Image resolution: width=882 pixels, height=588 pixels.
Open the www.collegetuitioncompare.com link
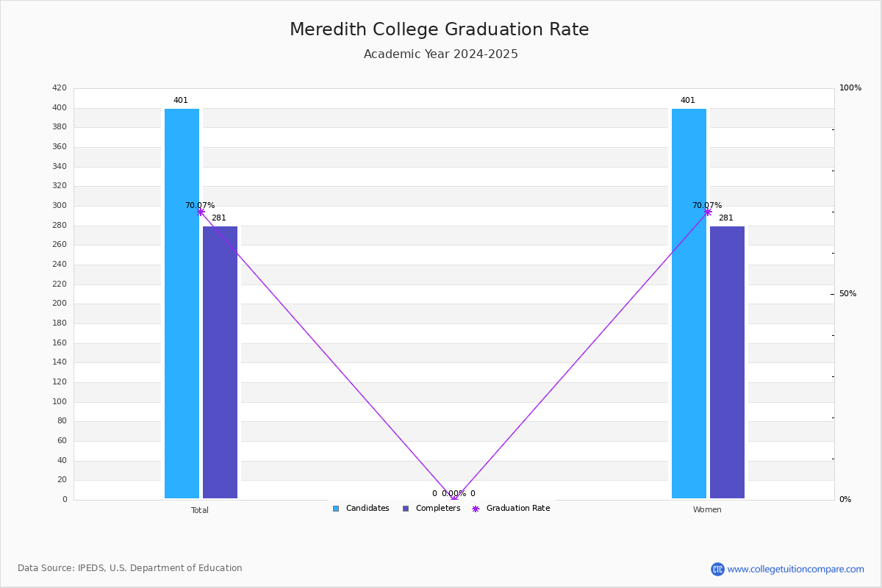click(796, 569)
